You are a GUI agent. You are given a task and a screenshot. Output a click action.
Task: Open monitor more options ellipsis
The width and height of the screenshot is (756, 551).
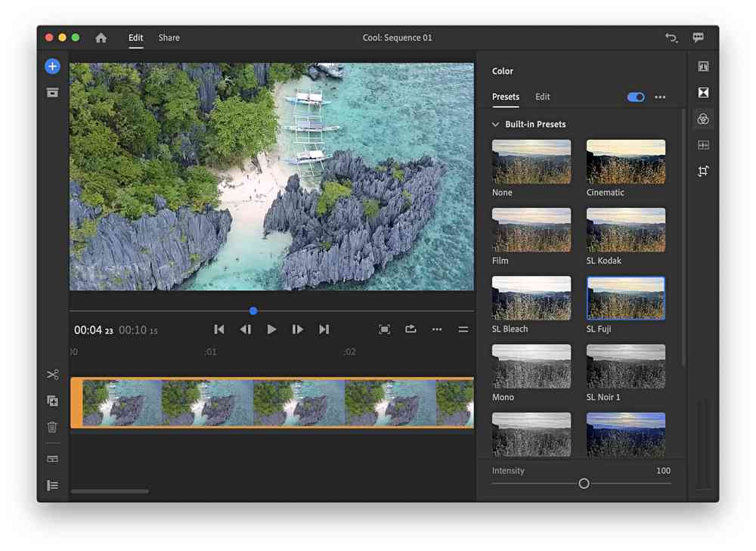[x=437, y=330]
